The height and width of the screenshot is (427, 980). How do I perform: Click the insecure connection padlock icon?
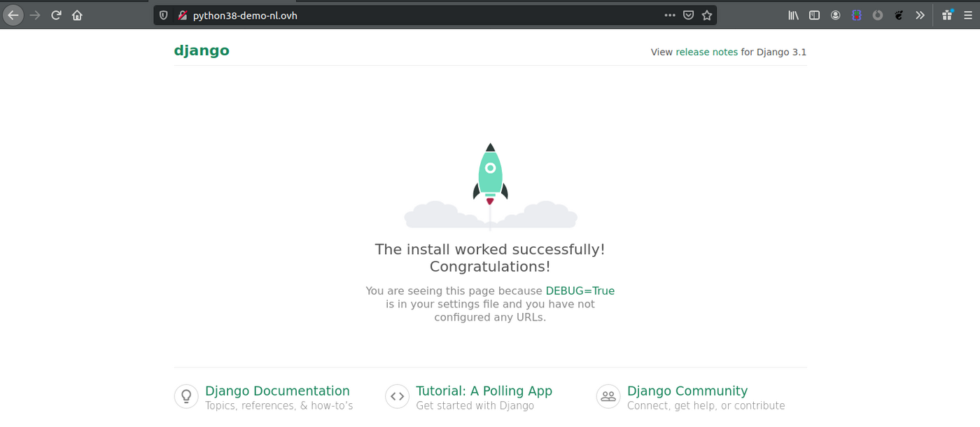[x=182, y=15]
